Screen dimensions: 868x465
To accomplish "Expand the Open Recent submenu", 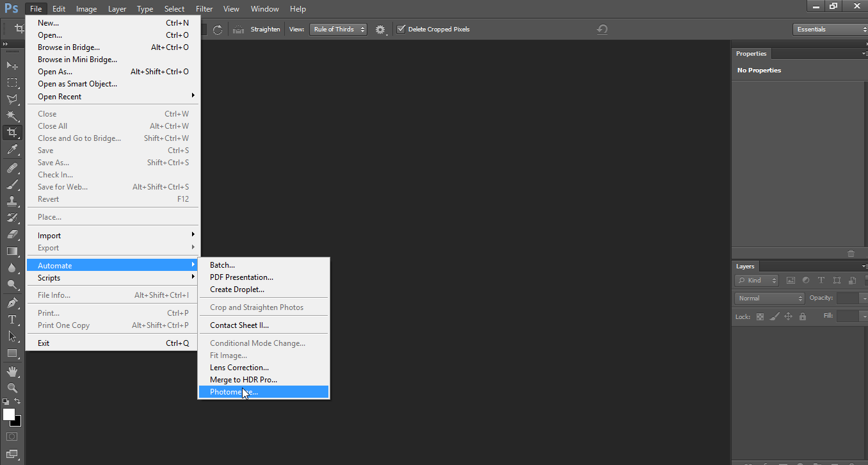I will (x=113, y=97).
